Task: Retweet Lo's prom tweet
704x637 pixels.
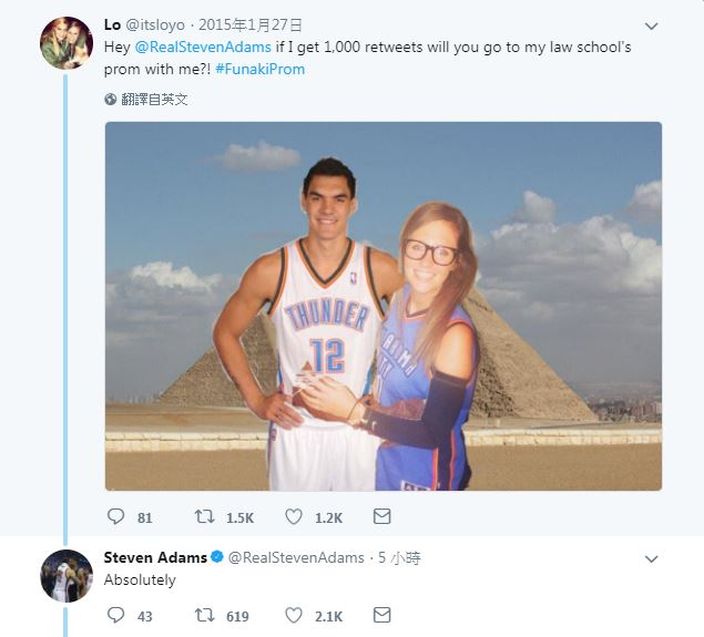Action: coord(204,516)
